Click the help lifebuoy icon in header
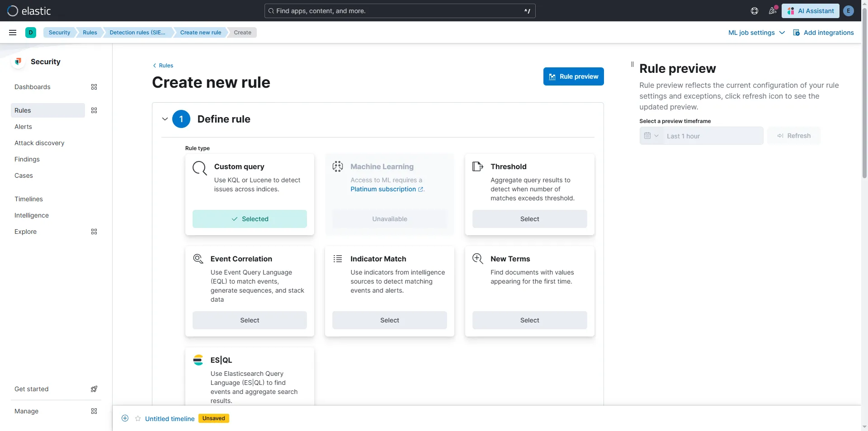 (x=755, y=11)
